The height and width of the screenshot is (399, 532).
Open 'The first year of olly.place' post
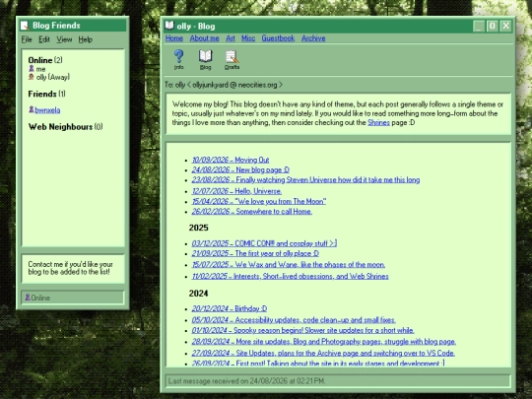(x=255, y=253)
